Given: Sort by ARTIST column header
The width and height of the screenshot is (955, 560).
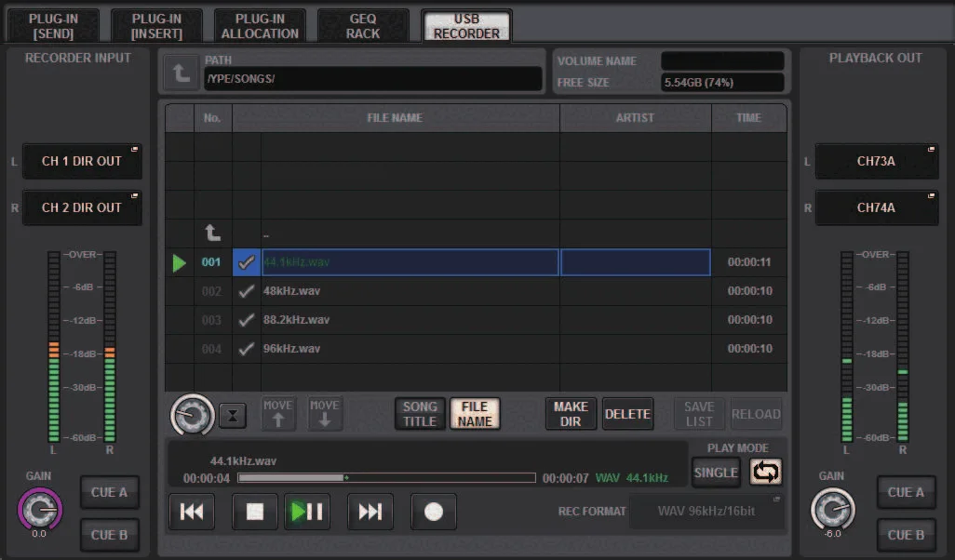Looking at the screenshot, I should click(635, 118).
